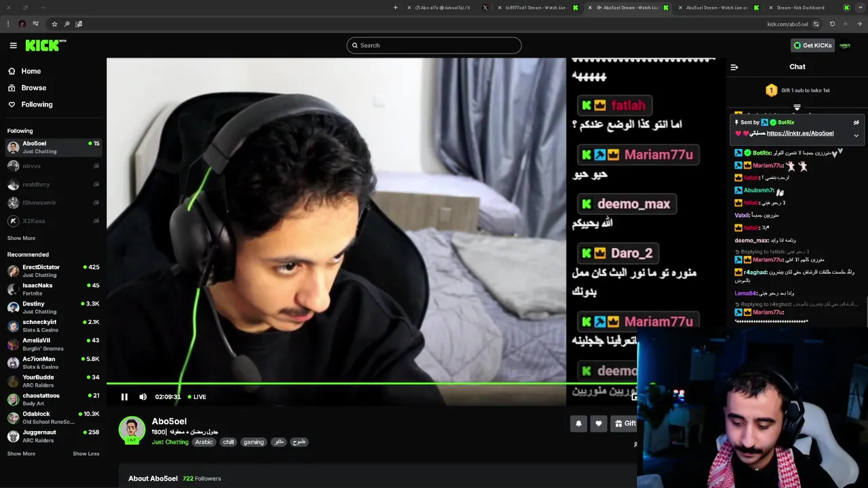This screenshot has width=868, height=488.
Task: Click the Abo5oel channel name below video
Action: point(169,422)
